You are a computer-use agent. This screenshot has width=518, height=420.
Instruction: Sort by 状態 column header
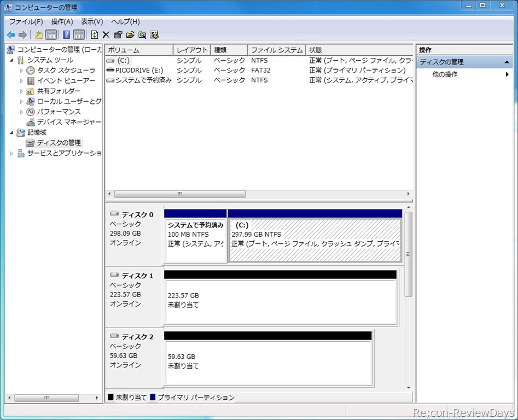(x=359, y=50)
